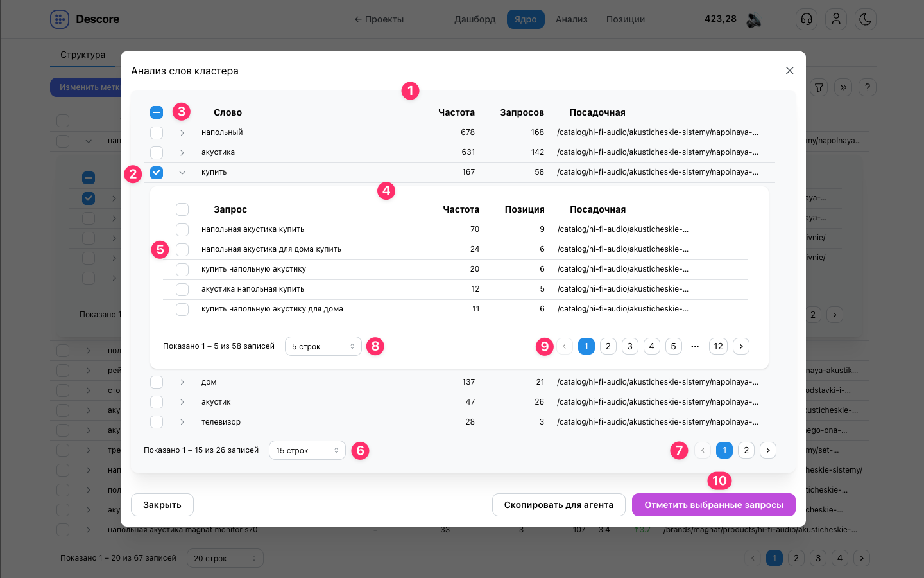The height and width of the screenshot is (578, 924).
Task: Check the 'напольный' word row checkbox
Action: (157, 133)
